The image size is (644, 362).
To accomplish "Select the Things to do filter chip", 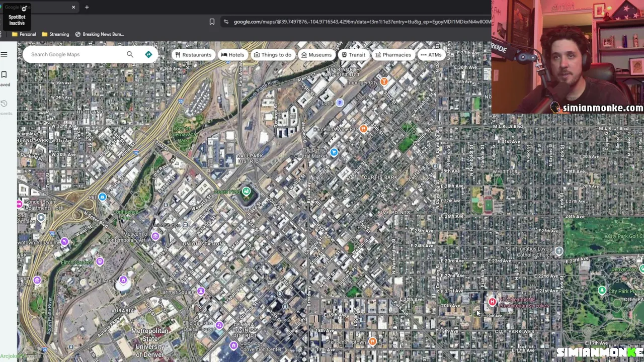I will click(x=272, y=55).
